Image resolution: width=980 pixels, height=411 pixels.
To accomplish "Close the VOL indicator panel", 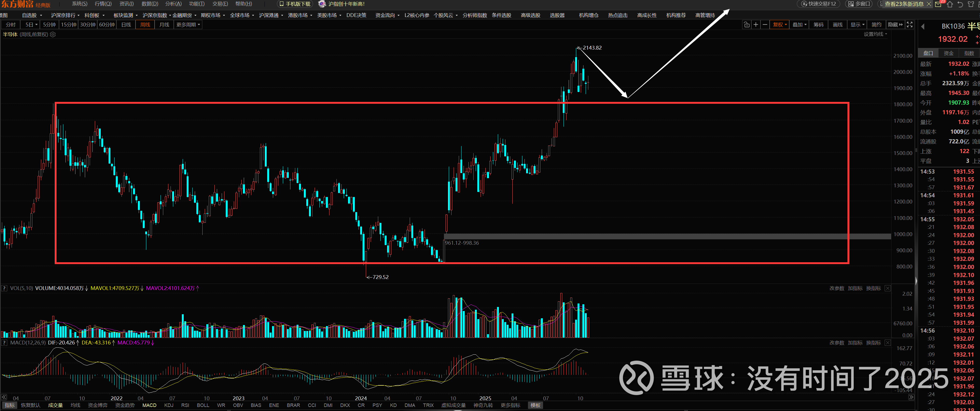I will (888, 288).
